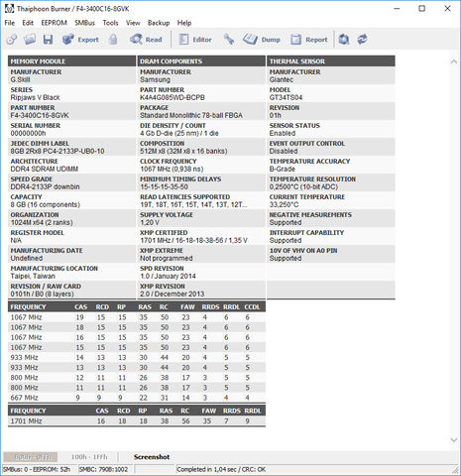Open the Help menu
This screenshot has width=461, height=476.
[184, 23]
